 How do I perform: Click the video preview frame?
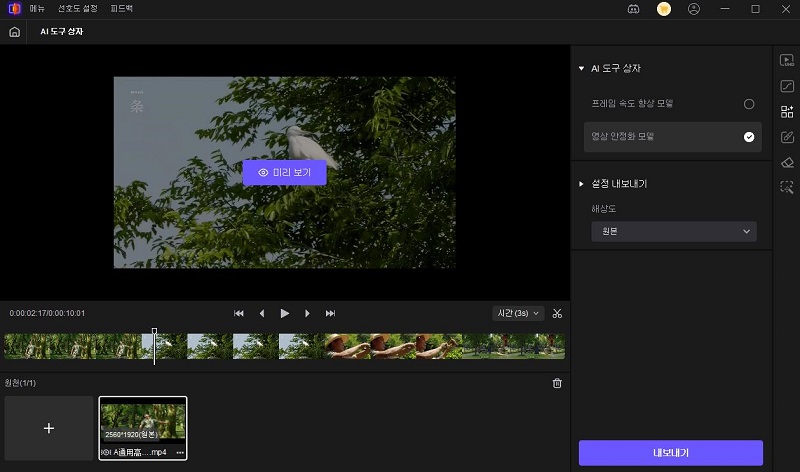tap(284, 172)
